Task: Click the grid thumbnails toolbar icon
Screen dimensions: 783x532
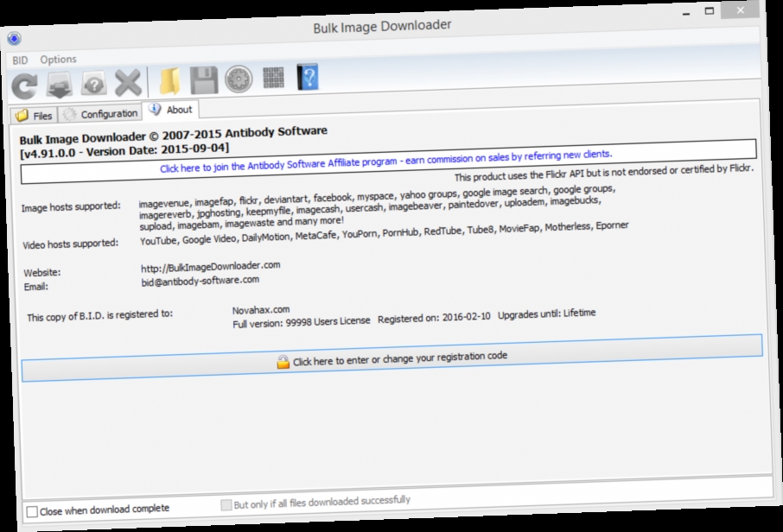Action: point(273,78)
